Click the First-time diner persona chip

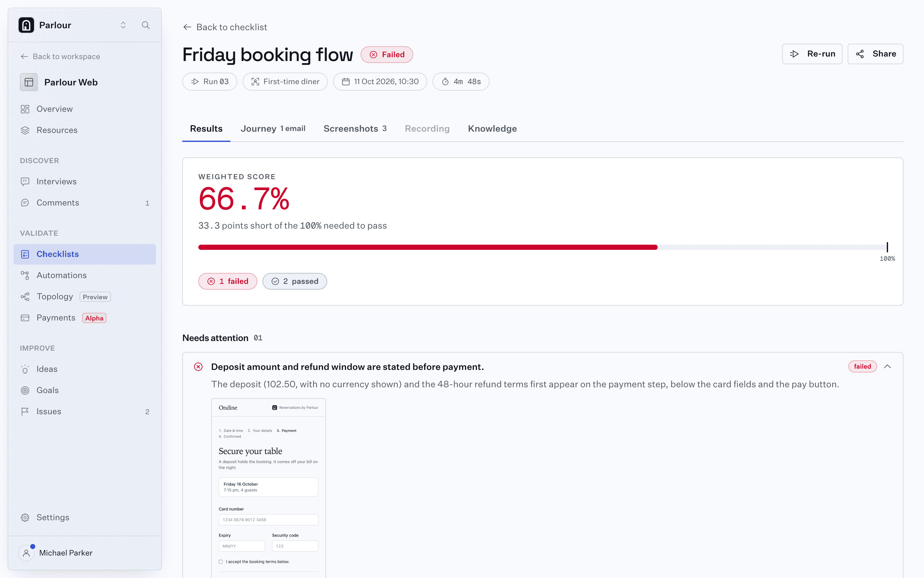point(285,82)
